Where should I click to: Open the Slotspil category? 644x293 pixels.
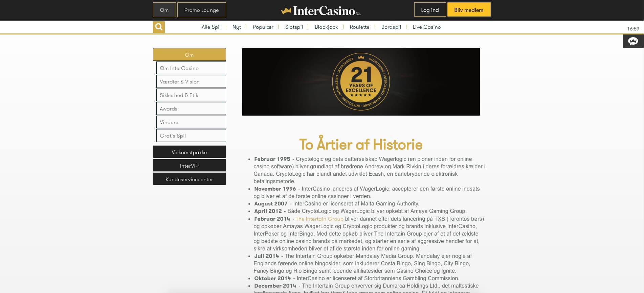(294, 27)
